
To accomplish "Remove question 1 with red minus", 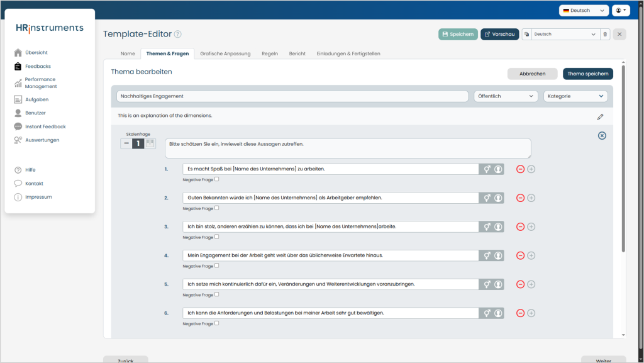I will (520, 169).
